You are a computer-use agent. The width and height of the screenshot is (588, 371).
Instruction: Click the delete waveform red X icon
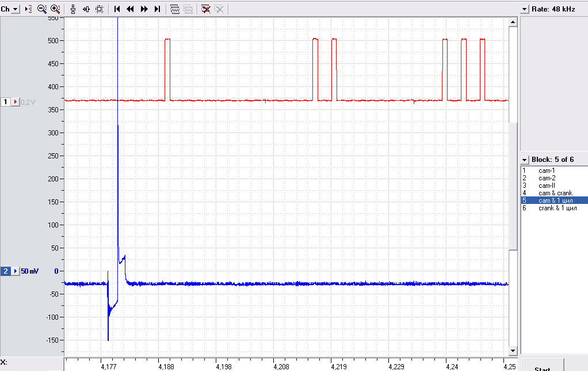point(205,9)
